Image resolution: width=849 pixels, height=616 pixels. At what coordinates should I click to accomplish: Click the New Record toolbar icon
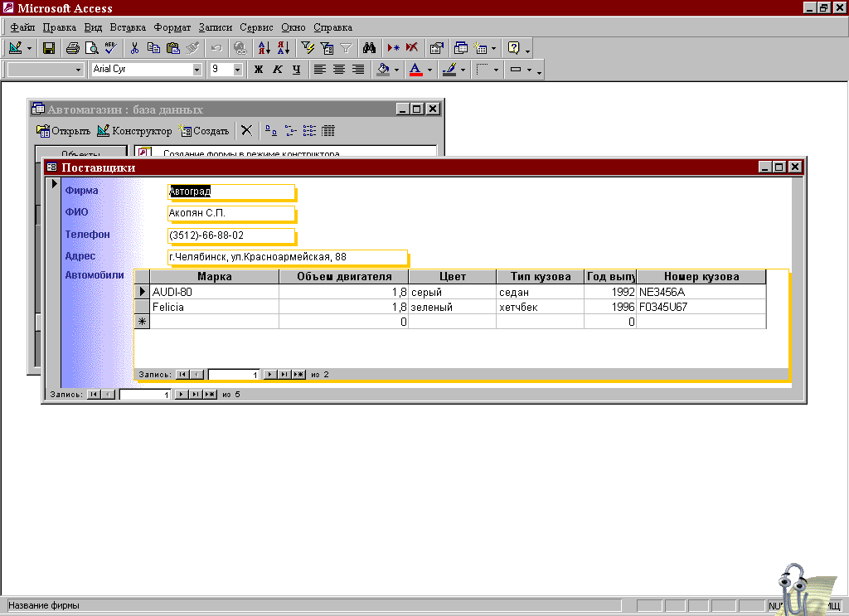coord(393,48)
